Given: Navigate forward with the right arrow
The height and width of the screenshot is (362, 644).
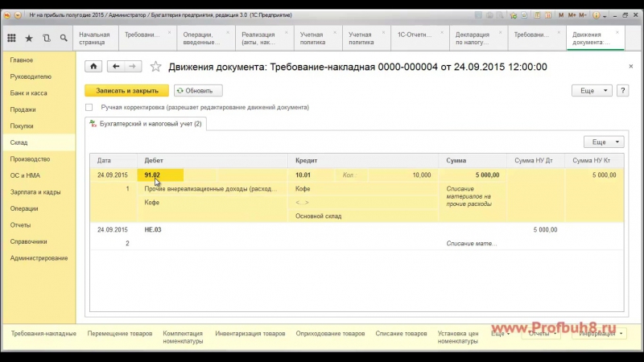Looking at the screenshot, I should tap(133, 66).
